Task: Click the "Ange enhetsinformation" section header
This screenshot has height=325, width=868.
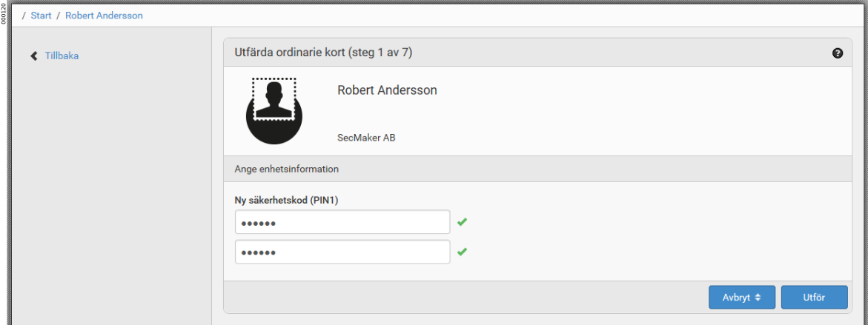Action: click(286, 169)
